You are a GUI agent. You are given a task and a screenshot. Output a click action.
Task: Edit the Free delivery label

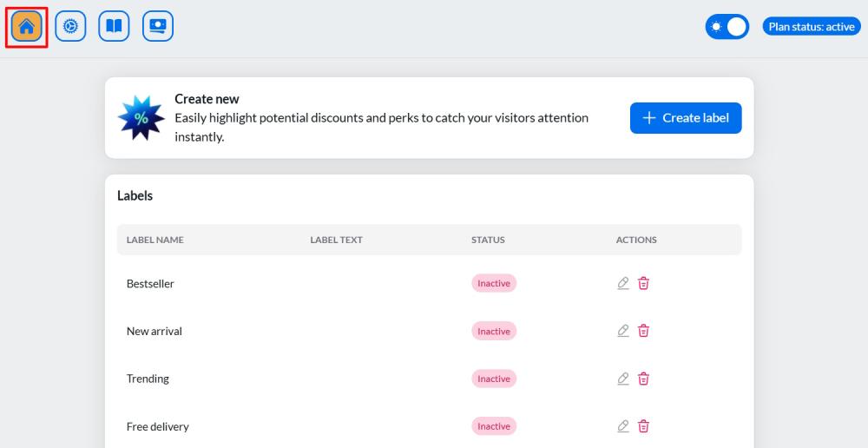pyautogui.click(x=623, y=426)
